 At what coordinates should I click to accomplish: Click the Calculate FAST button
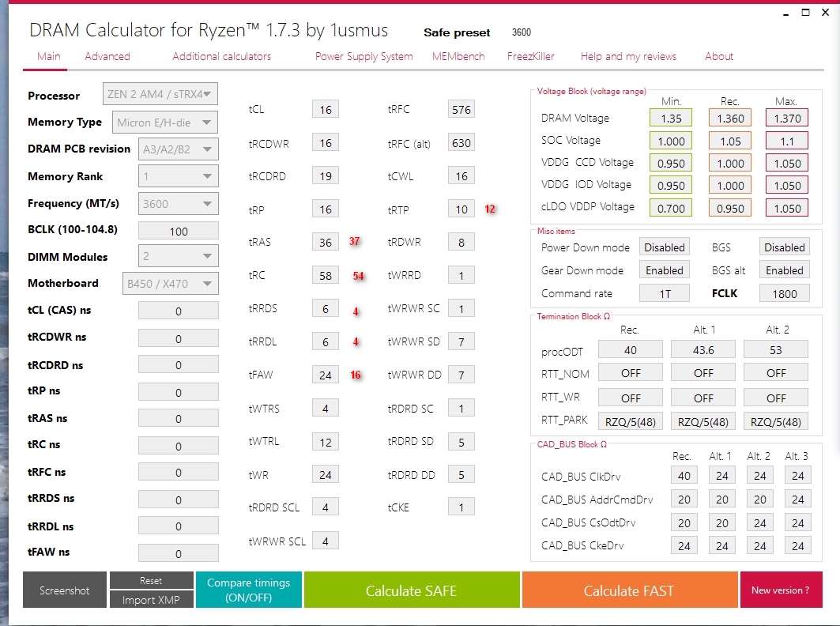coord(628,590)
